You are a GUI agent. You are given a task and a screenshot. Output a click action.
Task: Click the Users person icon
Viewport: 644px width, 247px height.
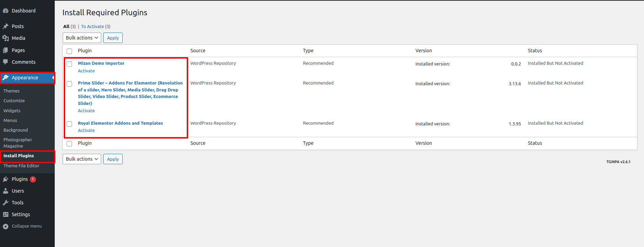6,191
